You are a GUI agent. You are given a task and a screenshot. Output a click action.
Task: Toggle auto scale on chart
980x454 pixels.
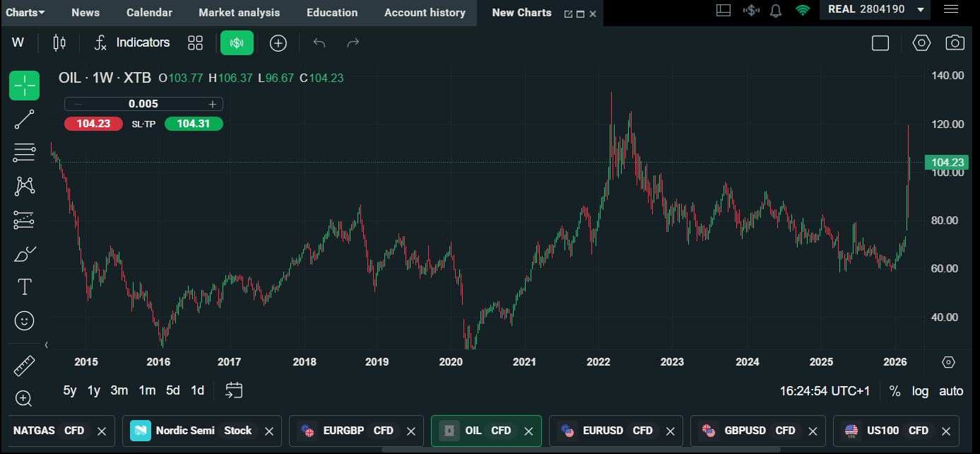pyautogui.click(x=951, y=391)
